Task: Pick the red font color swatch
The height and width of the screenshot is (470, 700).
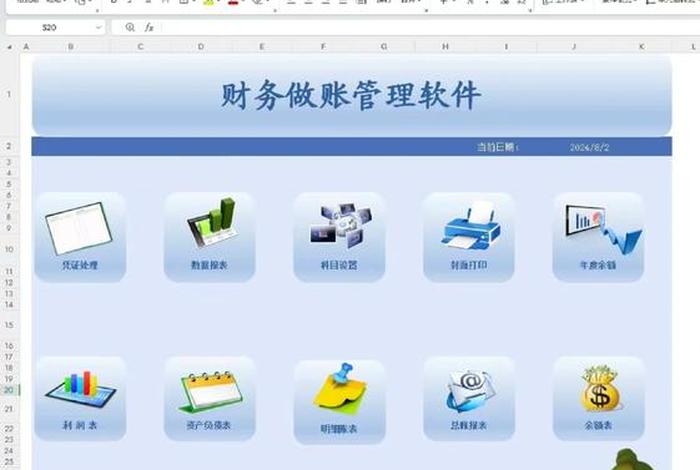Action: pyautogui.click(x=233, y=3)
